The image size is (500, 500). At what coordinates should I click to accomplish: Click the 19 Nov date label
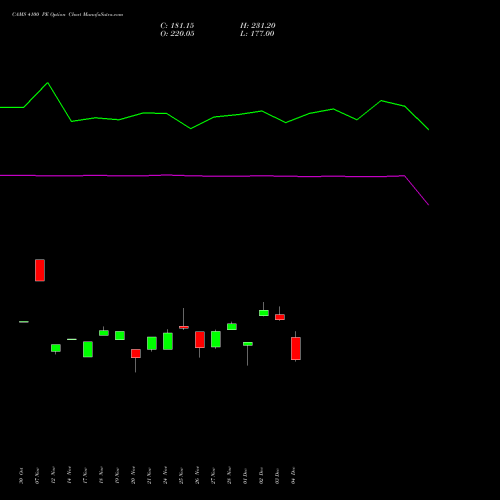(117, 476)
